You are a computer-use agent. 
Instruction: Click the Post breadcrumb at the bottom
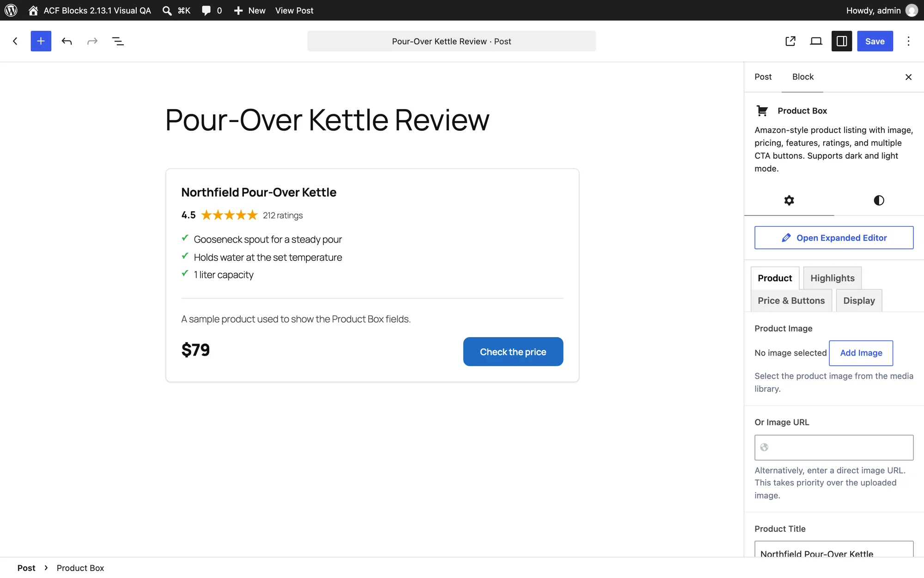pyautogui.click(x=26, y=568)
